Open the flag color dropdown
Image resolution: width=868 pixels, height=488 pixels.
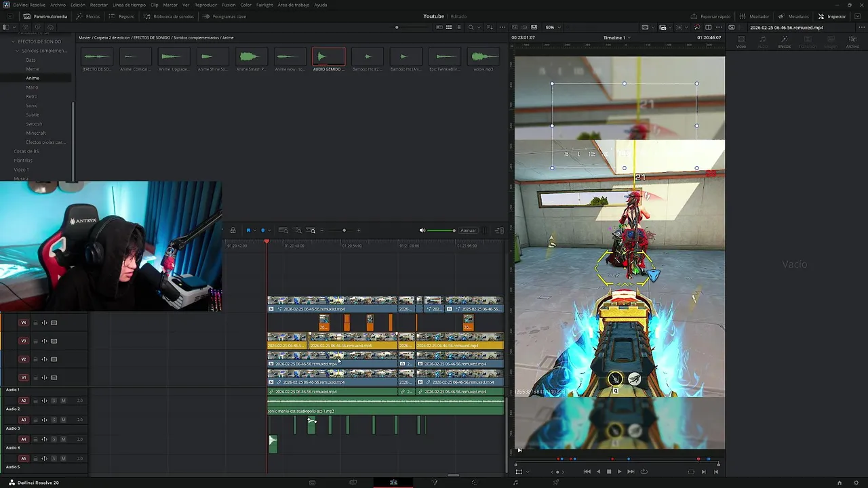[x=254, y=230]
